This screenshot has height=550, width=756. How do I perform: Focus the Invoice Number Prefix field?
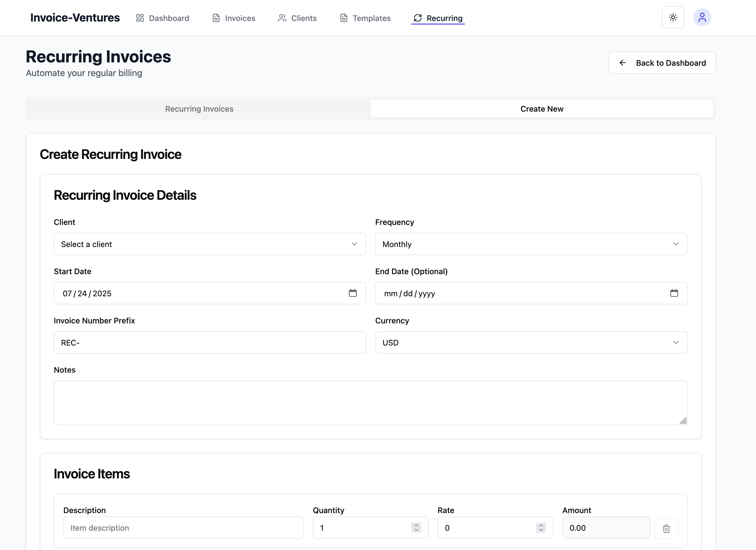point(210,343)
